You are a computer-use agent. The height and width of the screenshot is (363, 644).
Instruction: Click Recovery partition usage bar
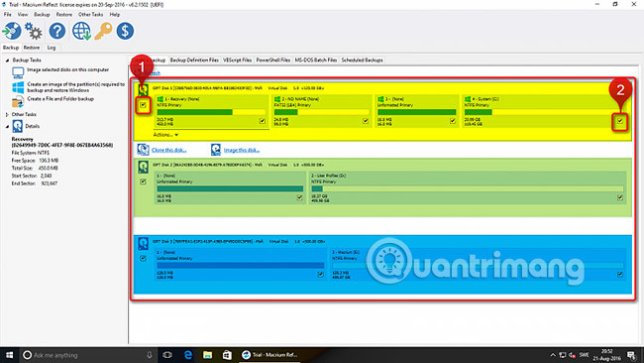coord(211,112)
